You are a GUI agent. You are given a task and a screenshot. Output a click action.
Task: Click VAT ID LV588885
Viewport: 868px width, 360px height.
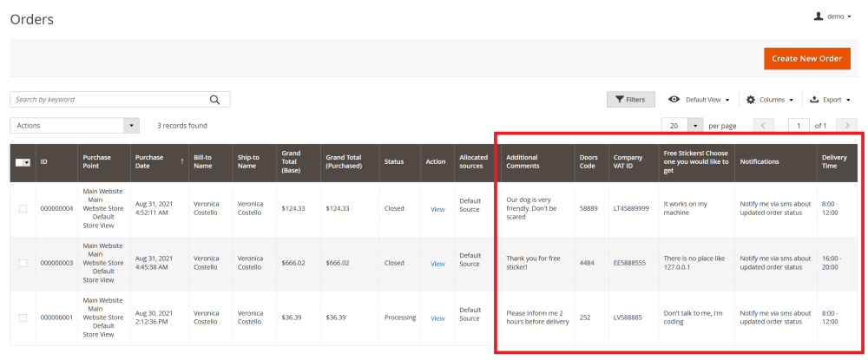(x=628, y=318)
